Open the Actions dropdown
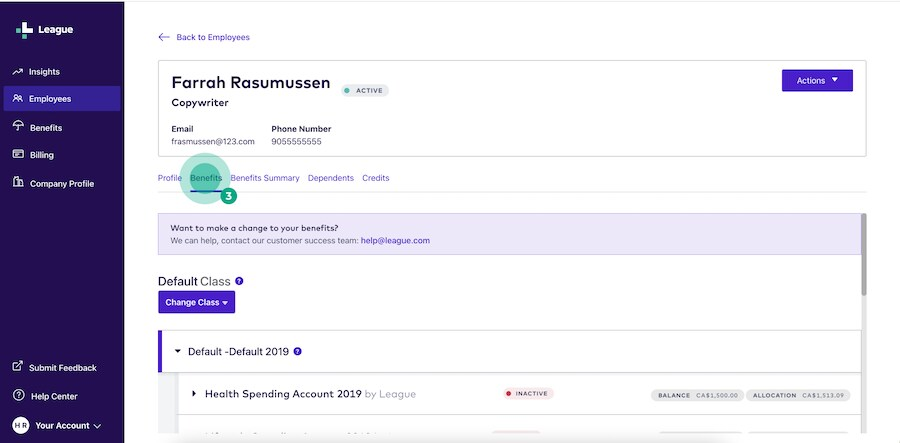Viewport: 900px width, 443px height. click(x=817, y=80)
